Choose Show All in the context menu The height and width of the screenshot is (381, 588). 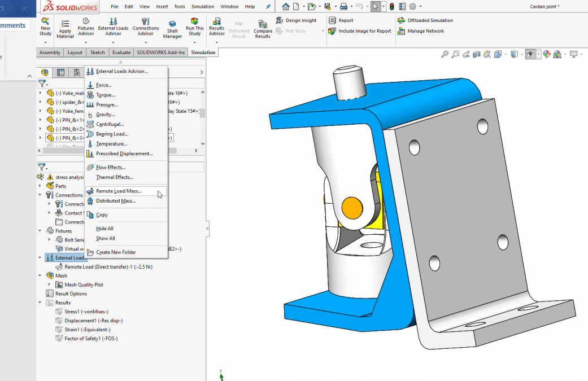coord(105,238)
